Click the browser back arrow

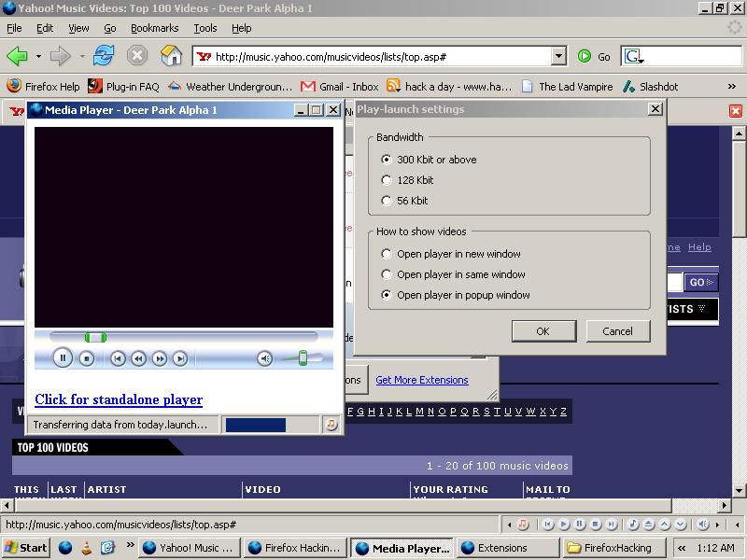coord(17,56)
